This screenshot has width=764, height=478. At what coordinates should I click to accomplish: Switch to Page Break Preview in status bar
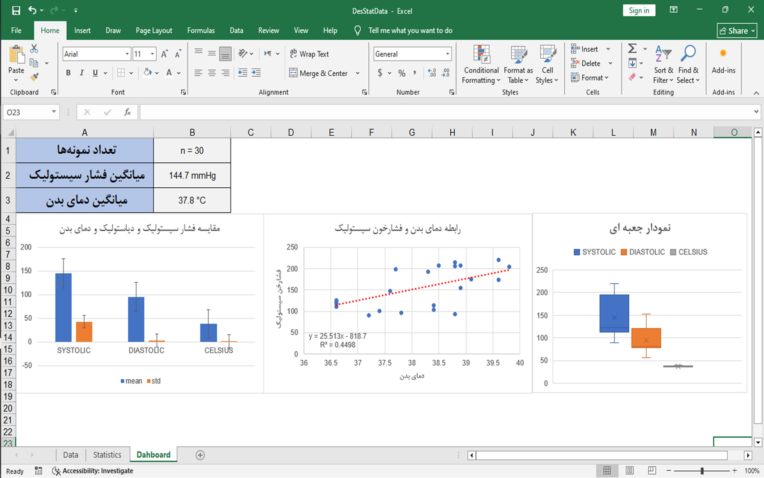(652, 470)
